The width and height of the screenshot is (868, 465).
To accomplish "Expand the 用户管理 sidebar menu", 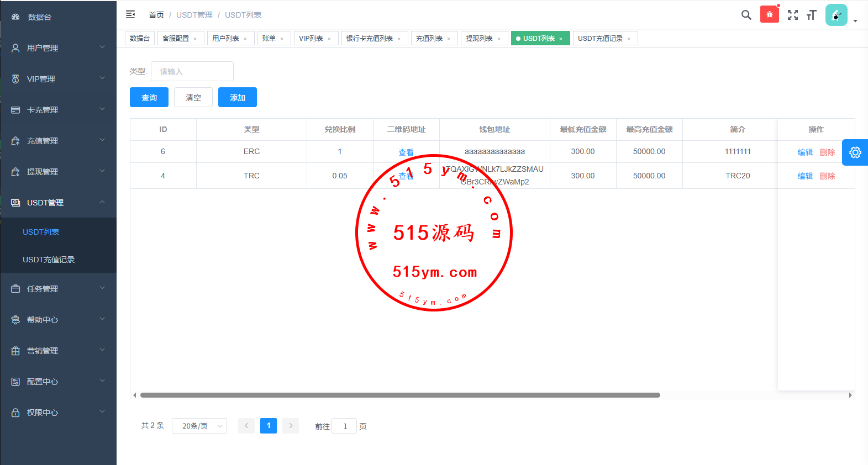I will [58, 48].
